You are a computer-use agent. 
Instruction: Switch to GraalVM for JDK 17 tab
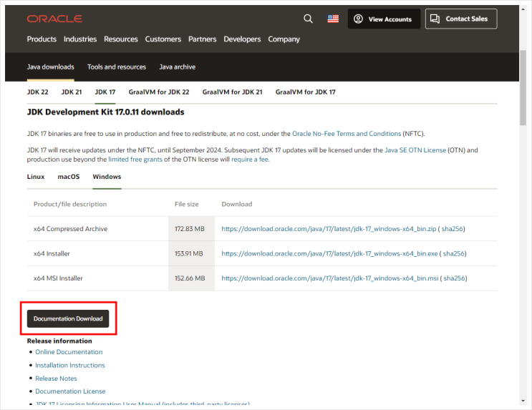click(x=305, y=92)
